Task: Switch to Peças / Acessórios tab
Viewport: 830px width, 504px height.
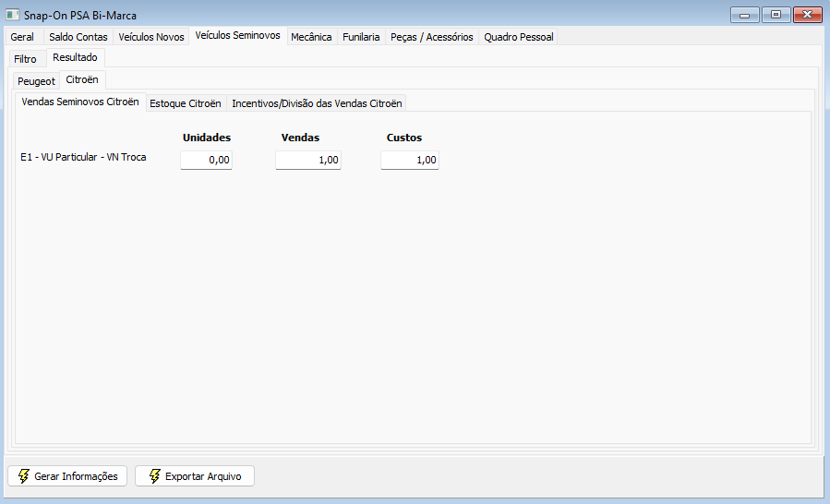Action: click(x=432, y=37)
